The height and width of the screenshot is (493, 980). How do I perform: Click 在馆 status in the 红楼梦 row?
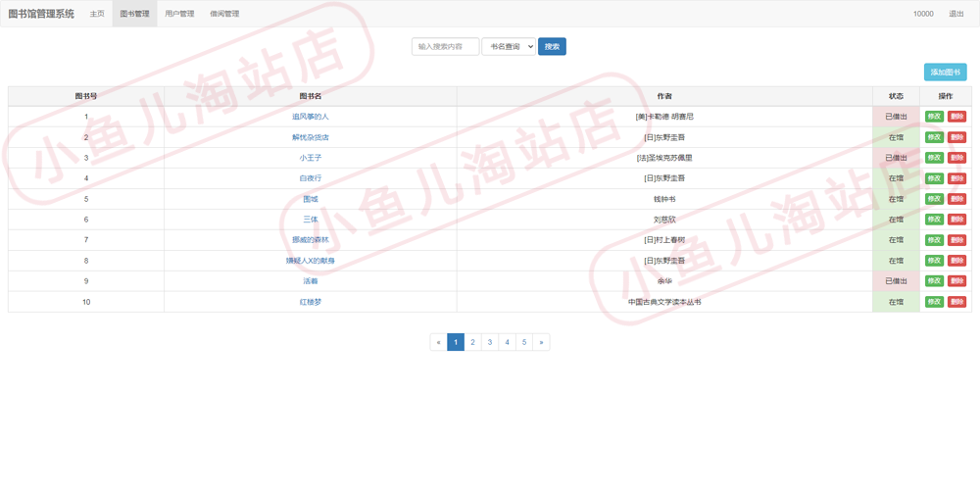(897, 303)
